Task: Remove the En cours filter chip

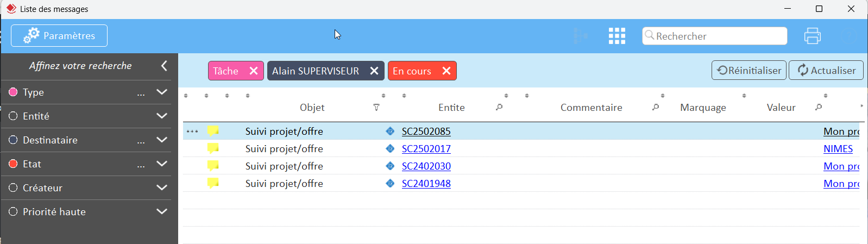Action: click(446, 71)
